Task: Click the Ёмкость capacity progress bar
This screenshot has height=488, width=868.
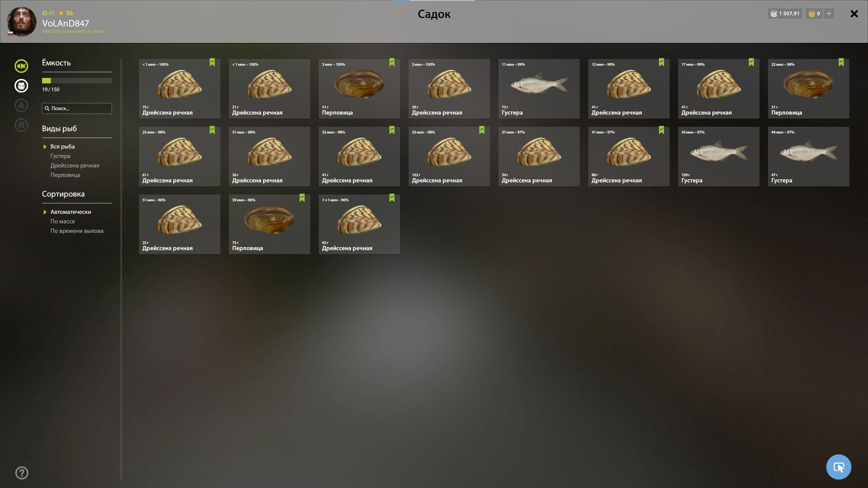Action: point(77,81)
